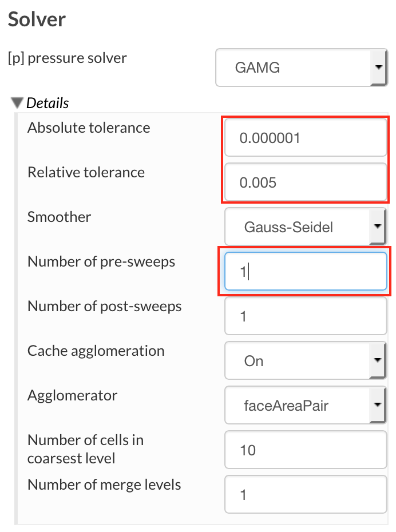
Task: Select the Number of post-sweeps input
Action: [306, 316]
